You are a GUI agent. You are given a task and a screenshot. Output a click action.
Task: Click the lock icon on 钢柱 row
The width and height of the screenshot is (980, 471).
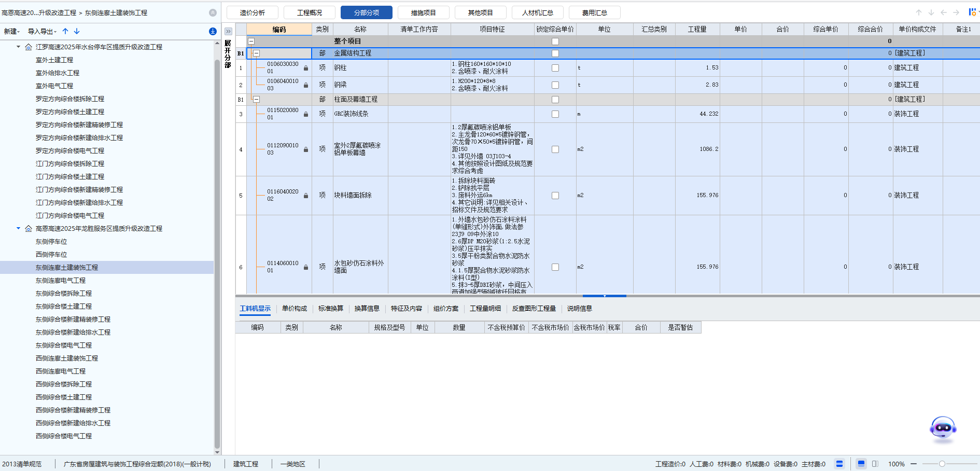[306, 68]
